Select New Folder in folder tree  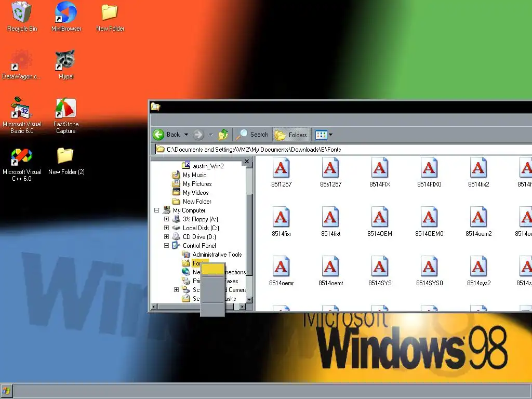[192, 202]
